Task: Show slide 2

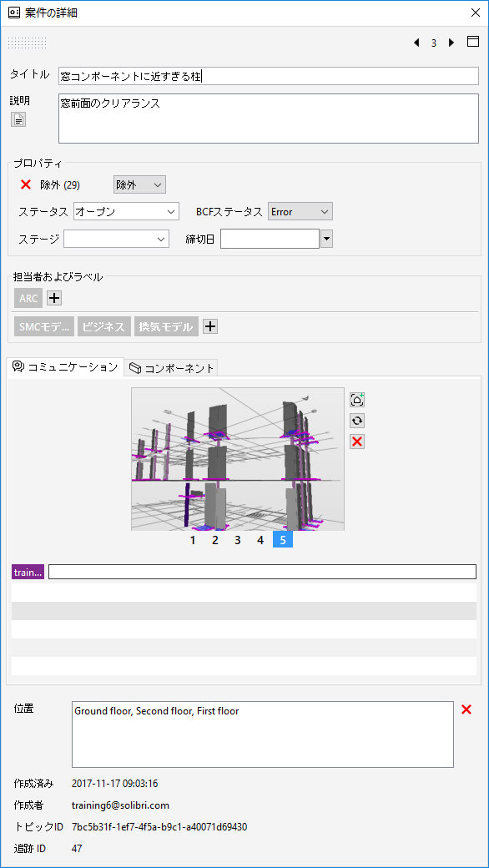Action: pos(215,540)
